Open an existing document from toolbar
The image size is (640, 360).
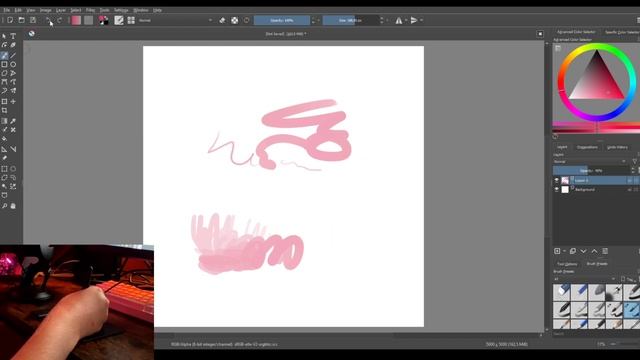pyautogui.click(x=22, y=20)
